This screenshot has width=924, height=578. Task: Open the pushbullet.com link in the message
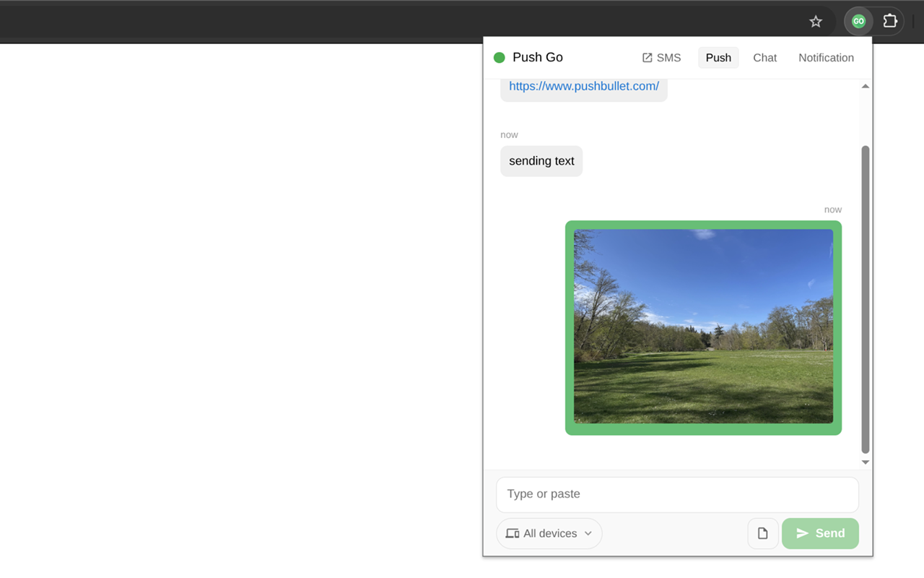584,86
